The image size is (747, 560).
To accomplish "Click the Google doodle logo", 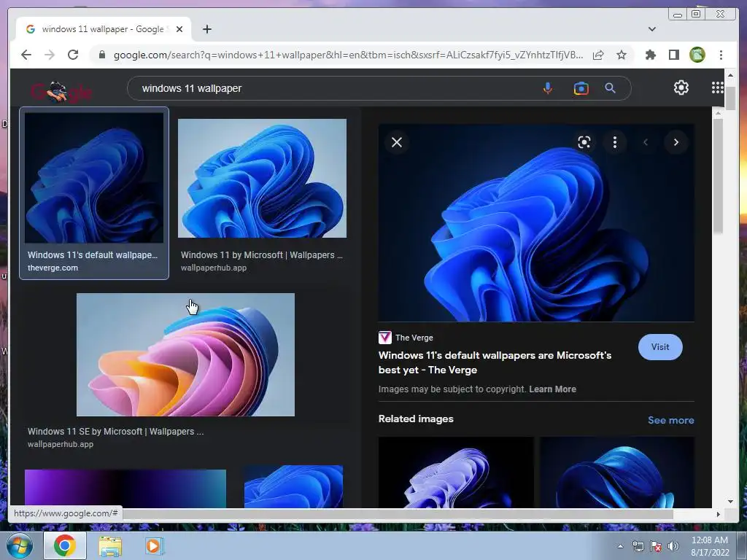I will 61,91.
